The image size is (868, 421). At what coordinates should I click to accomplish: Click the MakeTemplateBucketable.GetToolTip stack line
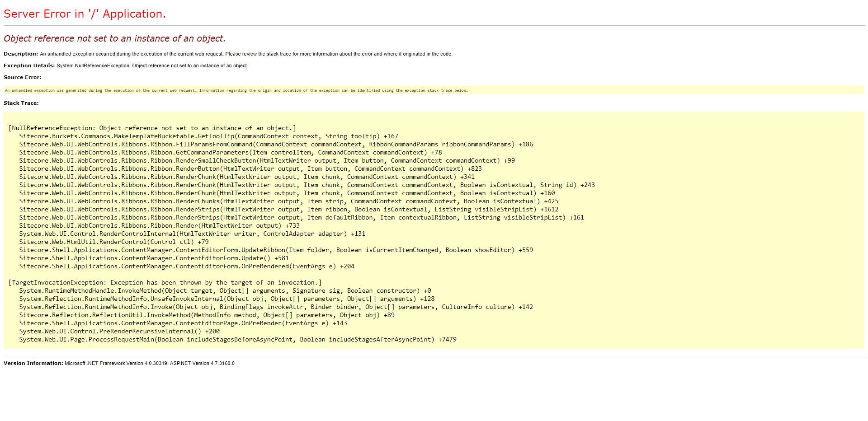click(x=209, y=136)
